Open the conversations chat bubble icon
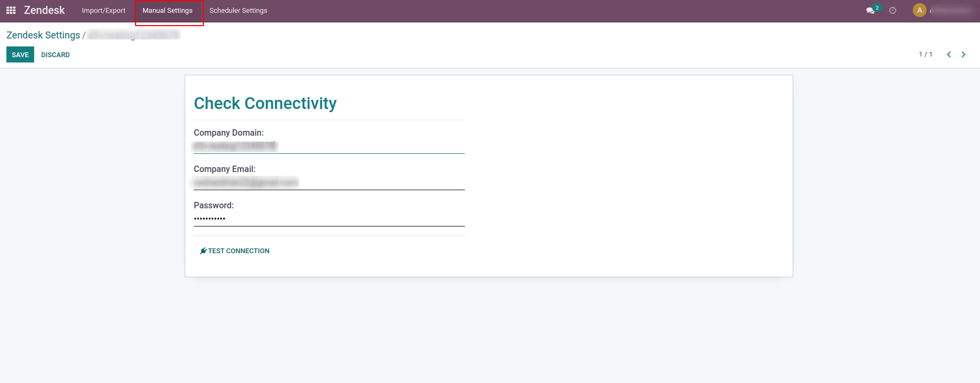980x383 pixels. [870, 11]
